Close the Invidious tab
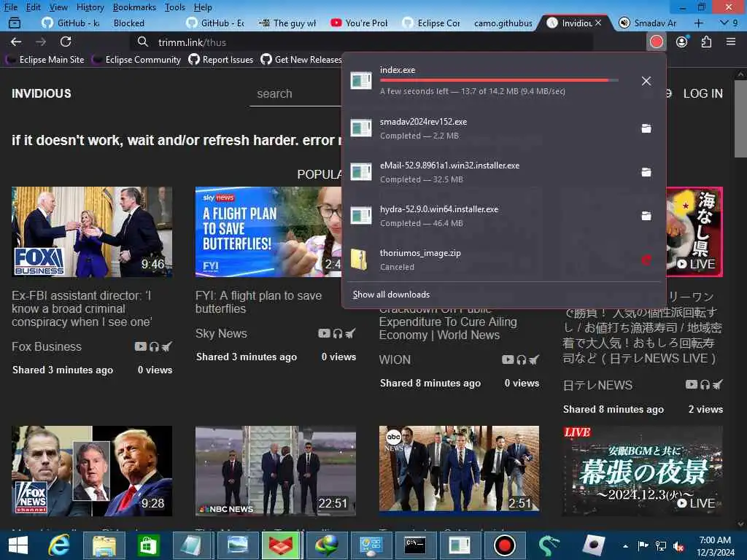747x560 pixels. pyautogui.click(x=598, y=23)
